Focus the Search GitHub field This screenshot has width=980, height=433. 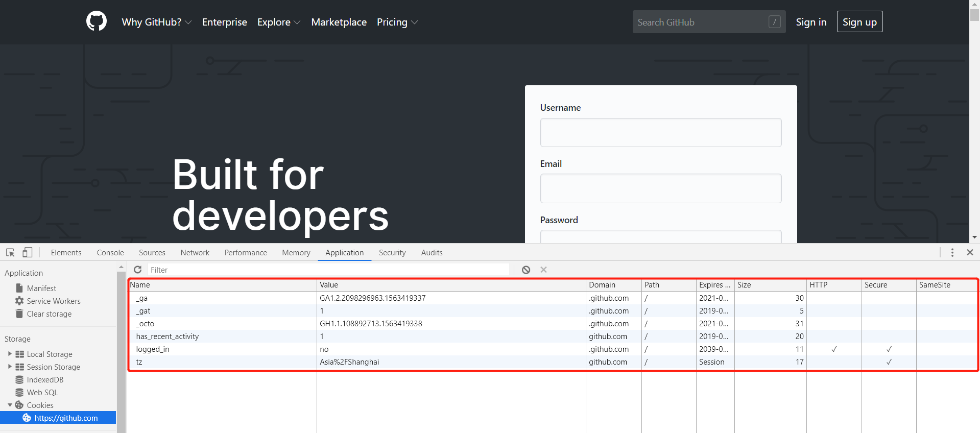coord(709,22)
